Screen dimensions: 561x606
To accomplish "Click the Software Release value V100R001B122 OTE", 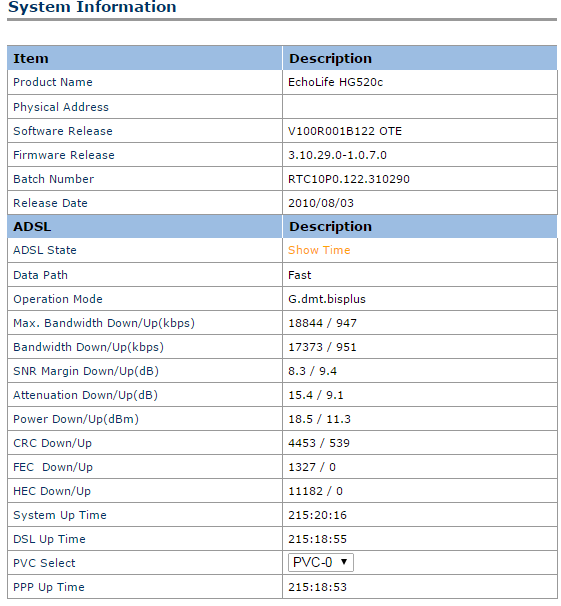I will pyautogui.click(x=345, y=131).
